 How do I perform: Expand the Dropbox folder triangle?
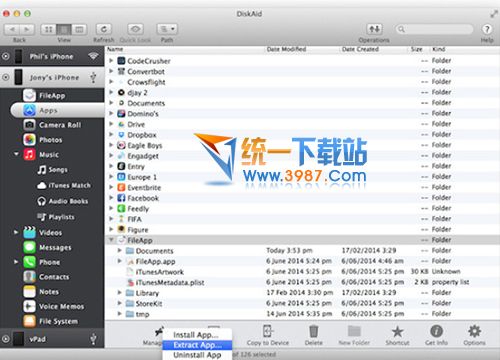click(x=111, y=135)
